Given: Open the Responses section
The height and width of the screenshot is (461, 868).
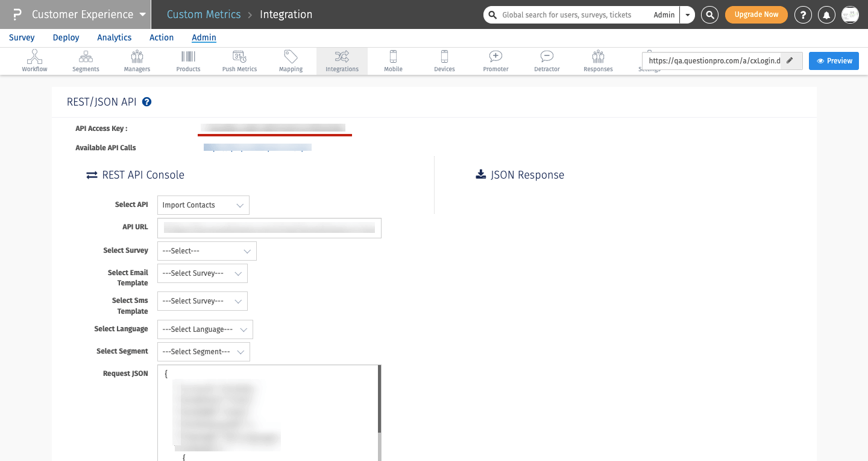Looking at the screenshot, I should coord(597,60).
